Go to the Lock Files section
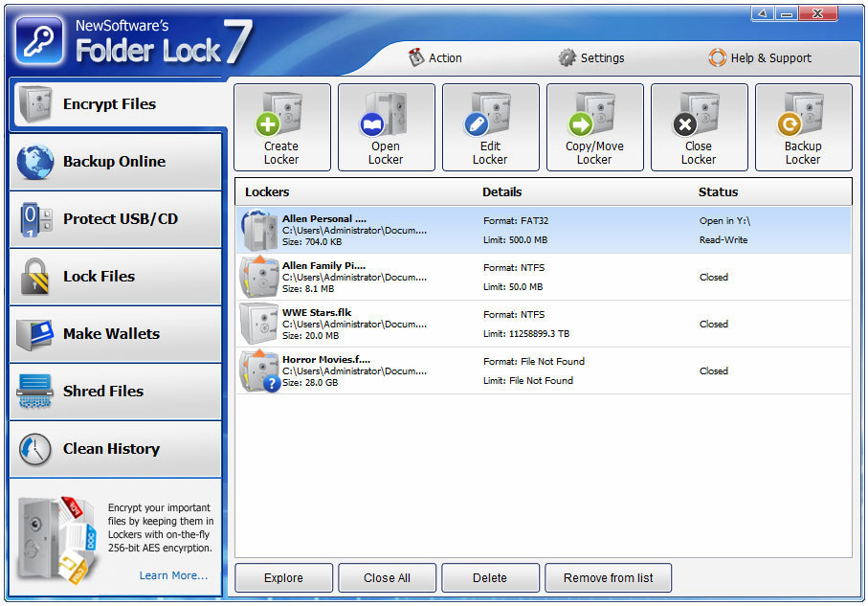 (x=115, y=276)
